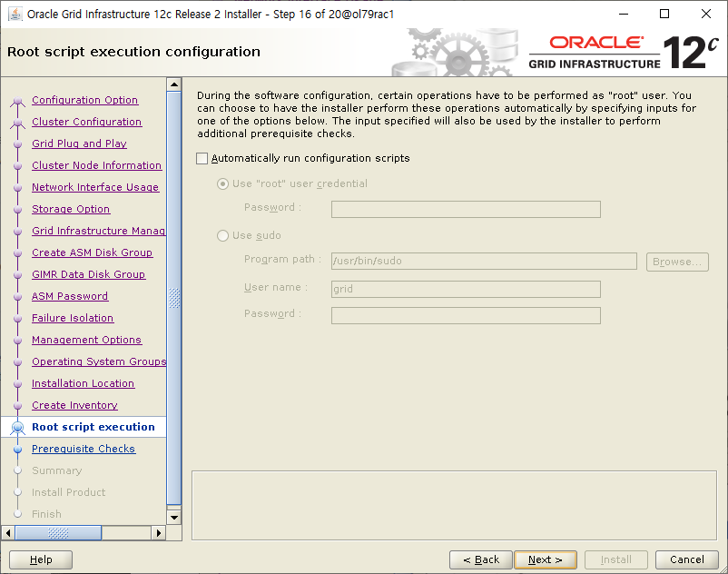
Task: Open Grid Infrastructure Management step
Action: [98, 231]
